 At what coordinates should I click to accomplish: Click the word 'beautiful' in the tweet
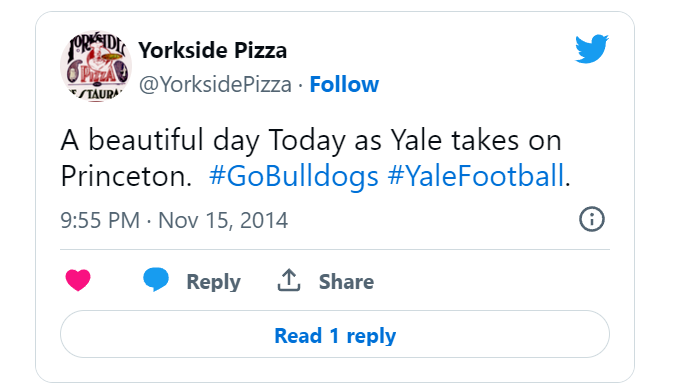[x=146, y=139]
